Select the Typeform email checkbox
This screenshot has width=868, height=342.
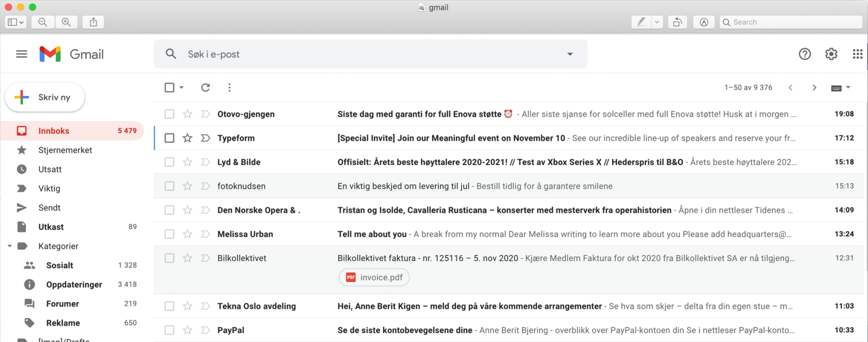(170, 138)
